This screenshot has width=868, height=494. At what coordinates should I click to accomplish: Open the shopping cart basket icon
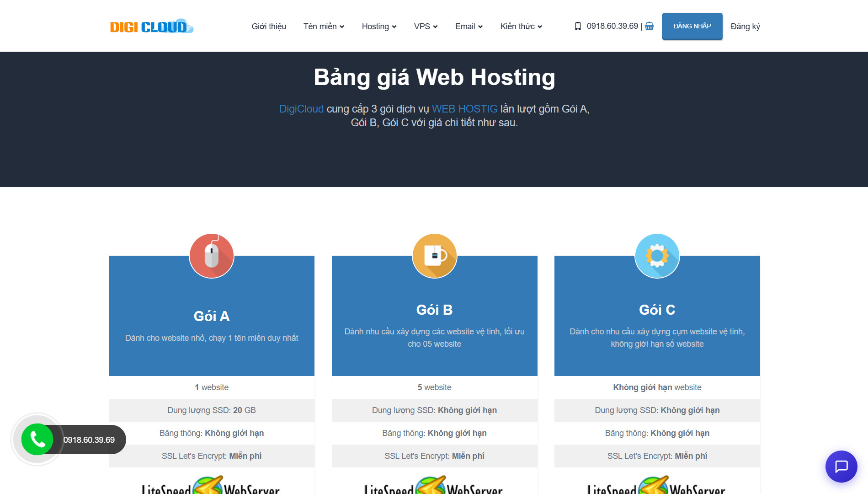[x=649, y=26]
